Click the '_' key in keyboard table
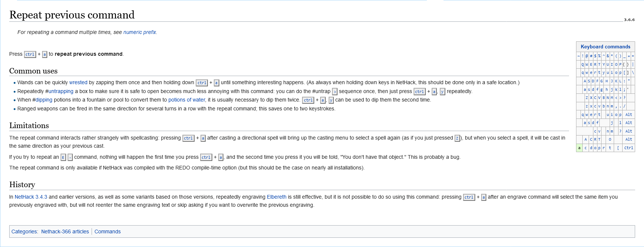 click(x=624, y=56)
